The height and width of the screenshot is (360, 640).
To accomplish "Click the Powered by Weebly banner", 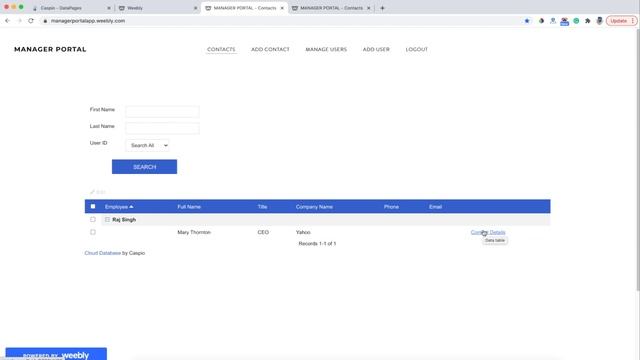I will (56, 354).
